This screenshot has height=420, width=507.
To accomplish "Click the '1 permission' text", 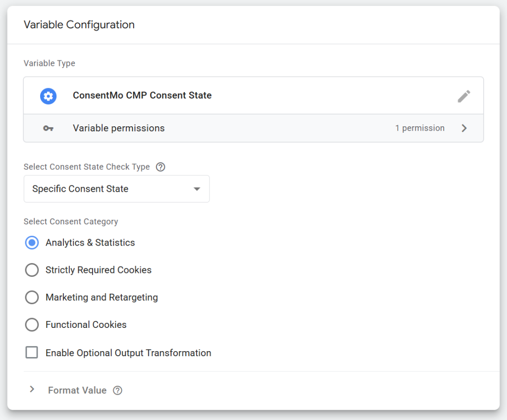I will (x=420, y=128).
